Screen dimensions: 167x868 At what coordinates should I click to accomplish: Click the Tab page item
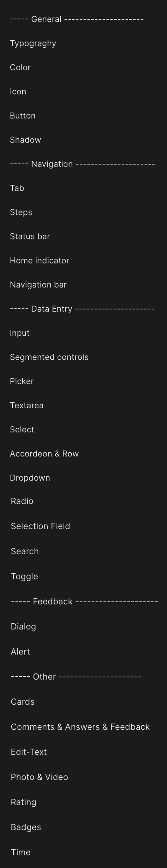click(17, 188)
